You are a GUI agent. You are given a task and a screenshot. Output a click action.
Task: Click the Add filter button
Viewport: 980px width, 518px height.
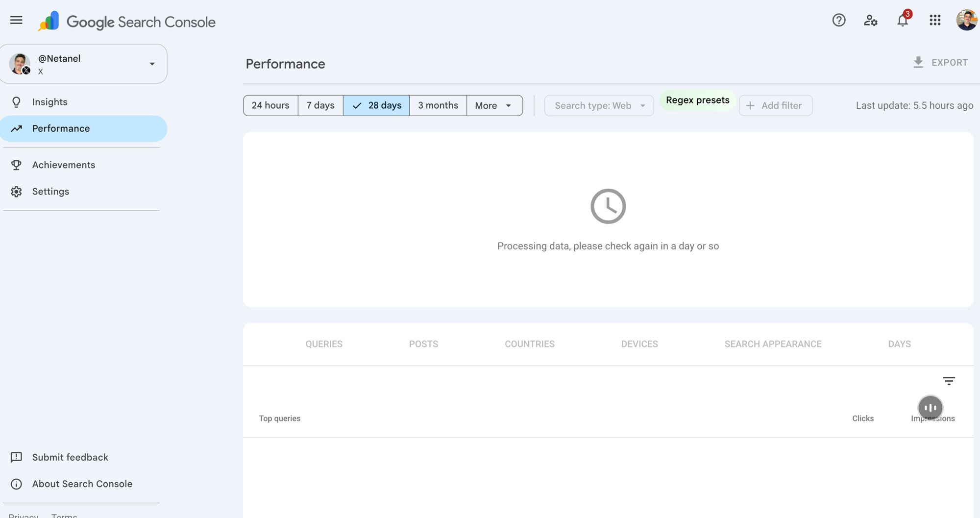pyautogui.click(x=775, y=105)
